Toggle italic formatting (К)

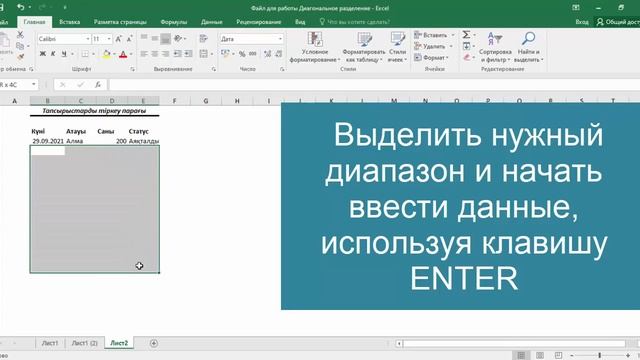53,54
